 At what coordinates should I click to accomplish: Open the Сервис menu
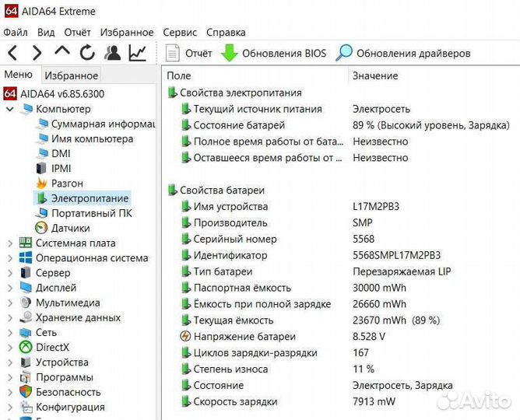[x=180, y=33]
